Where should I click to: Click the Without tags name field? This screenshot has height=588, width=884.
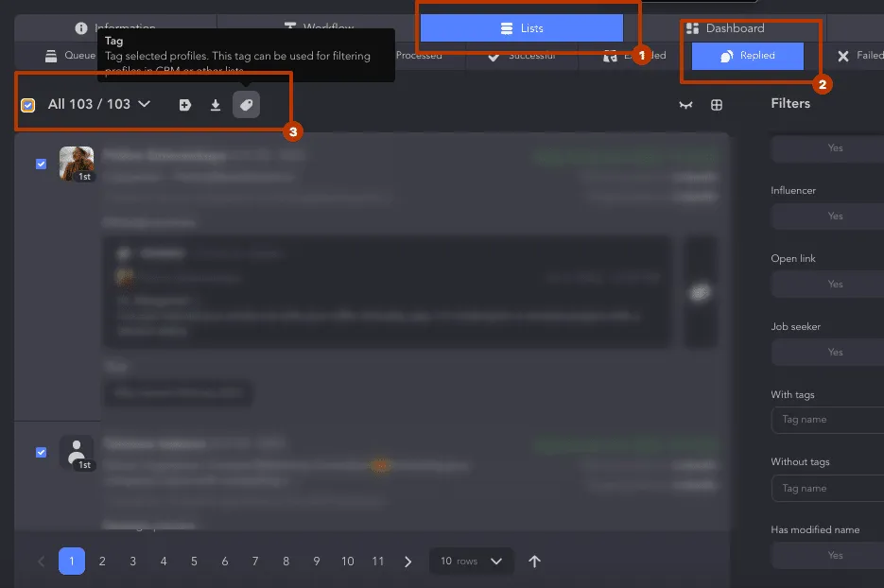[827, 488]
